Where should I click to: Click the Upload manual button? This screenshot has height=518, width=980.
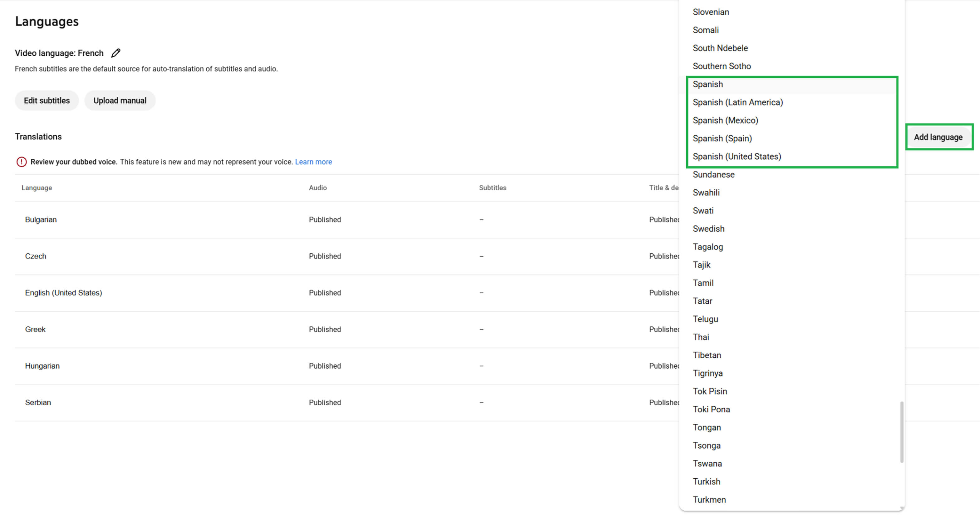(x=120, y=101)
